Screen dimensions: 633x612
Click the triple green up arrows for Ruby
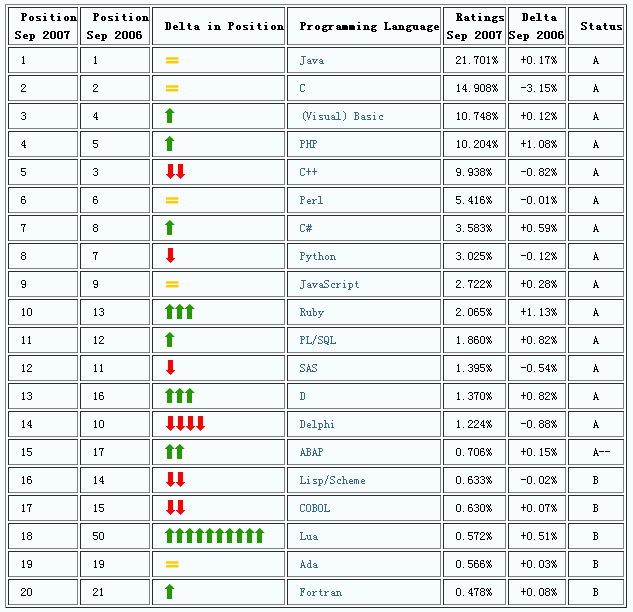click(x=180, y=312)
